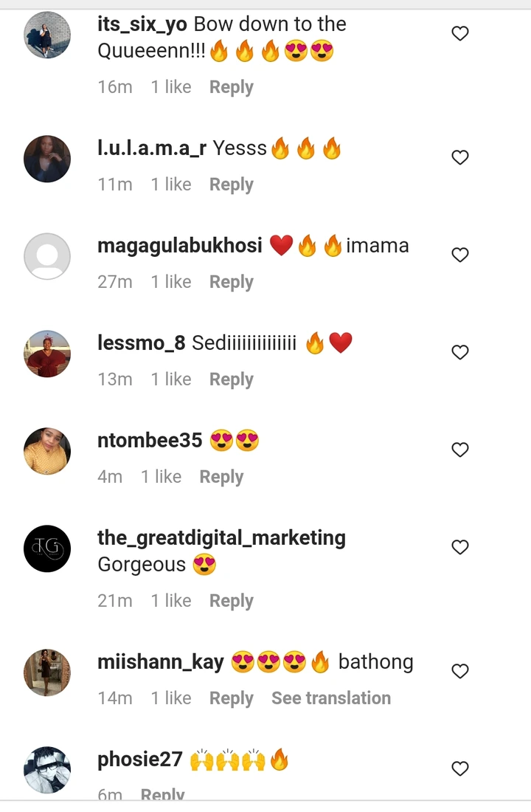Viewport: 531px width, 812px height.
Task: Open magagulabukhosi's default avatar
Action: click(x=47, y=256)
